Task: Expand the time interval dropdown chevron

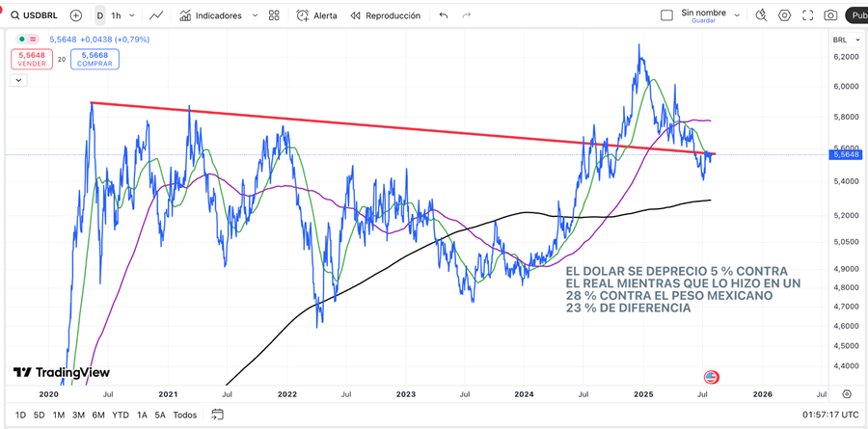Action: coord(132,15)
